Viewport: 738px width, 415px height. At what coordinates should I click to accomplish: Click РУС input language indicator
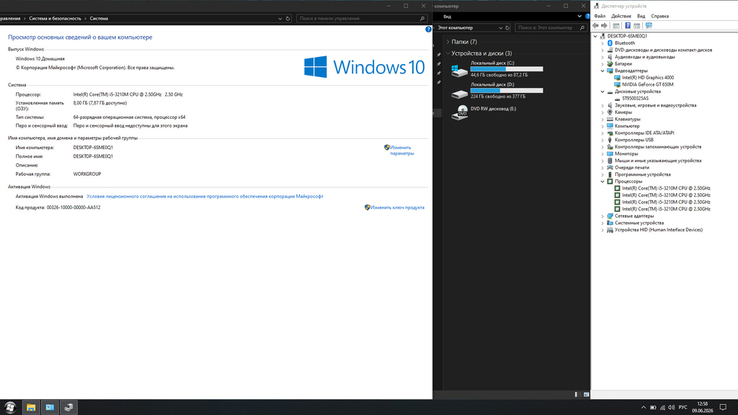(x=683, y=407)
